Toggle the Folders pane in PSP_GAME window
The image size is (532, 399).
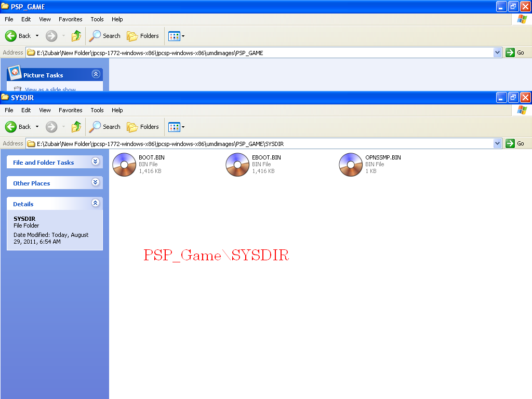(143, 36)
